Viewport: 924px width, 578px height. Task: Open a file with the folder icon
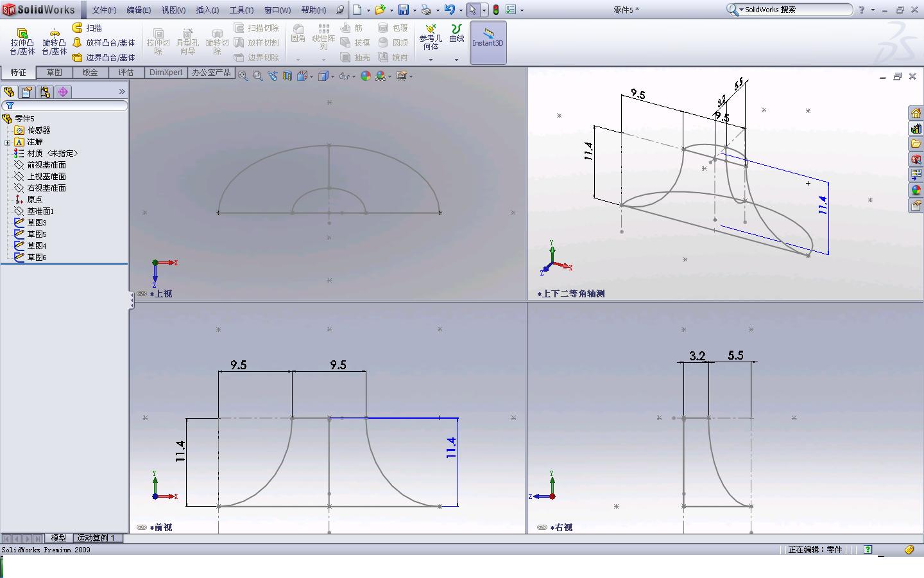click(380, 10)
